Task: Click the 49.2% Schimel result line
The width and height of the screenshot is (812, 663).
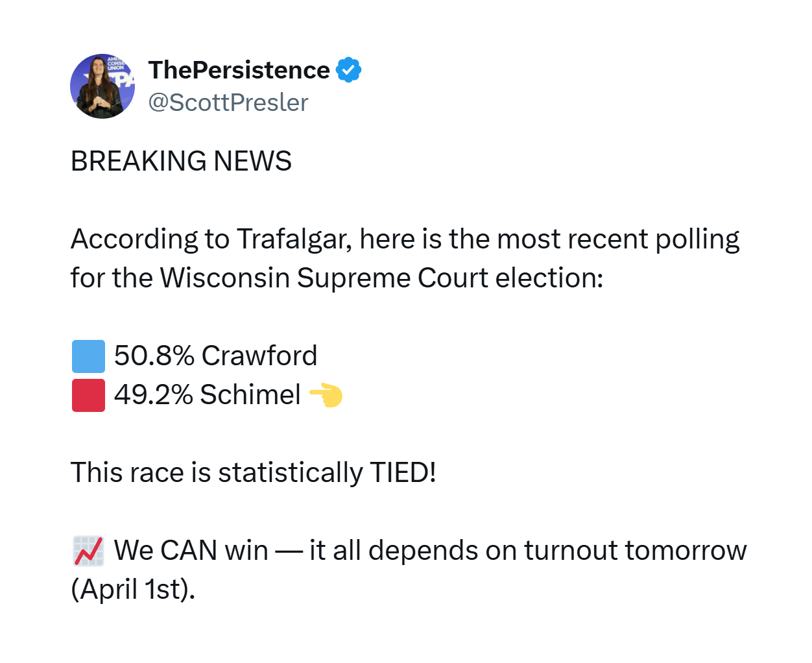Action: (208, 394)
